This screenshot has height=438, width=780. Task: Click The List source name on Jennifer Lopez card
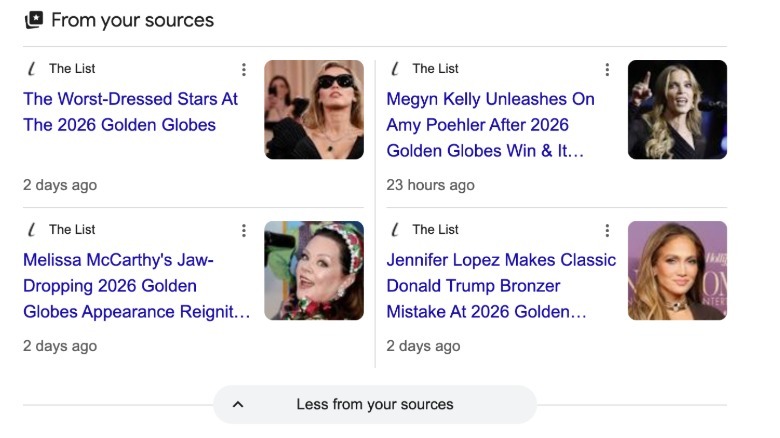click(x=435, y=229)
